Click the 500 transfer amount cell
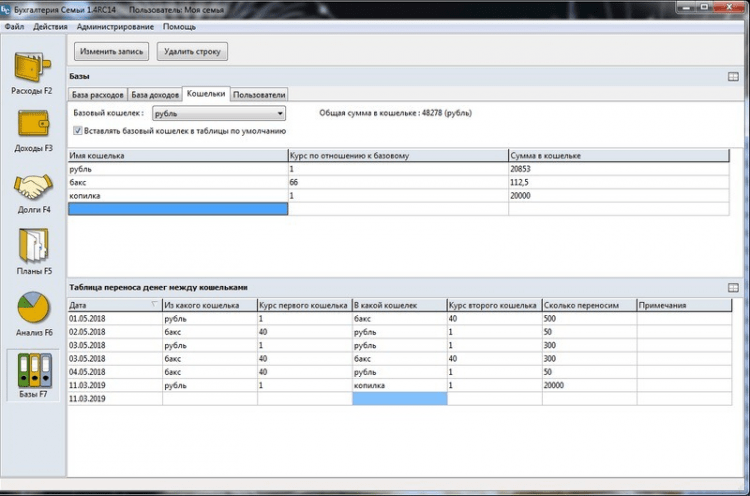Viewport: 750px width, 496px height. click(589, 319)
